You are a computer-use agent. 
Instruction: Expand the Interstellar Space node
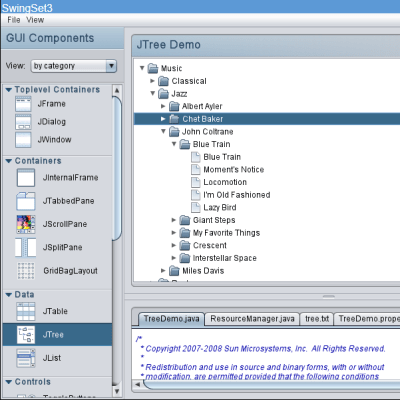(174, 258)
